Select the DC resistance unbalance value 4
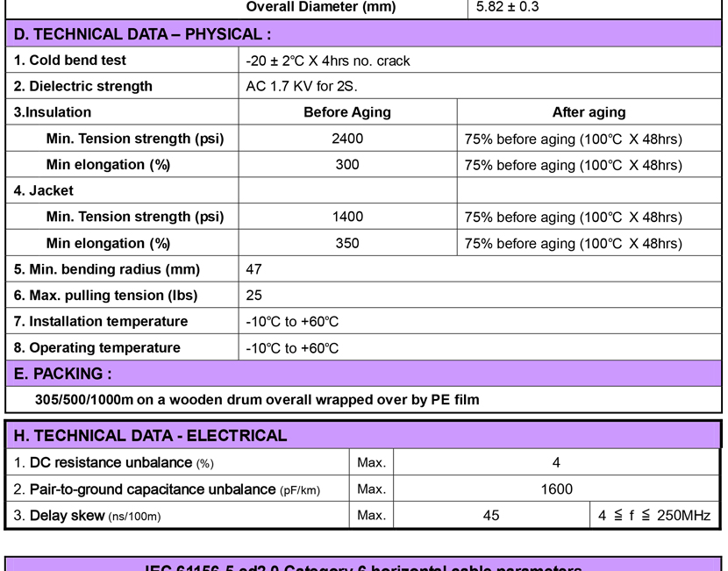 coord(556,462)
